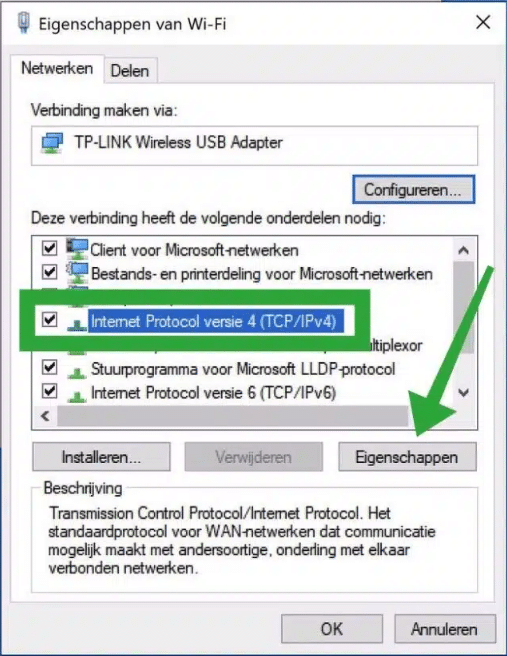Click the horizontal scroll left arrow
This screenshot has width=507, height=656.
[x=45, y=416]
